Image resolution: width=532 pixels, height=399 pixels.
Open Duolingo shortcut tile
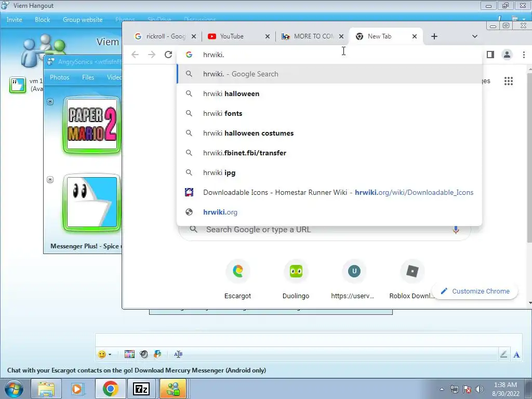click(296, 280)
